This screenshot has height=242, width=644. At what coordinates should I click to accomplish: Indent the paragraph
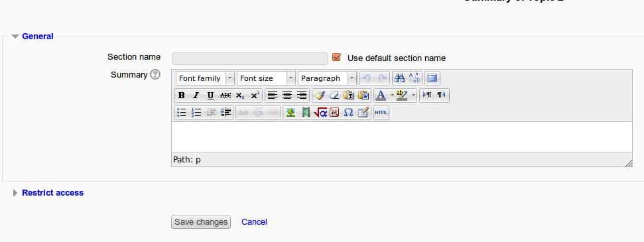[226, 112]
